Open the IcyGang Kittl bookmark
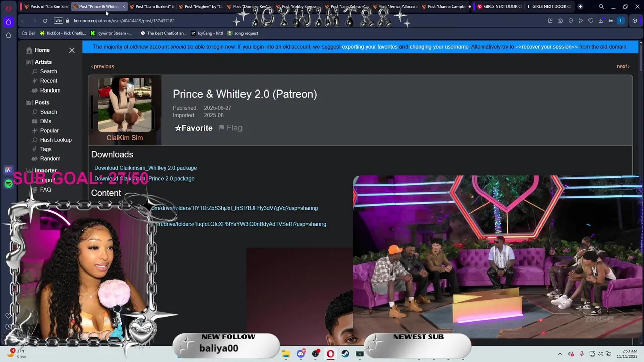644x362 pixels. pos(207,33)
